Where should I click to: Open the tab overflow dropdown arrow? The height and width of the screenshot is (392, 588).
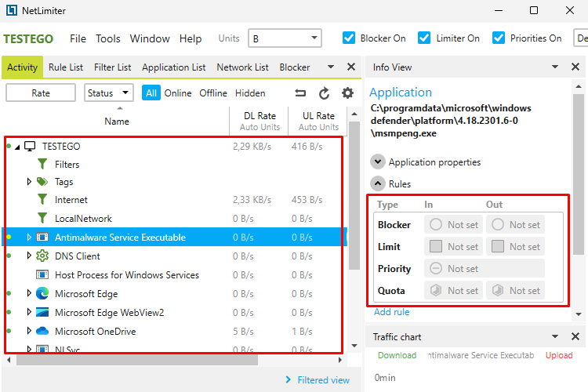[x=330, y=67]
